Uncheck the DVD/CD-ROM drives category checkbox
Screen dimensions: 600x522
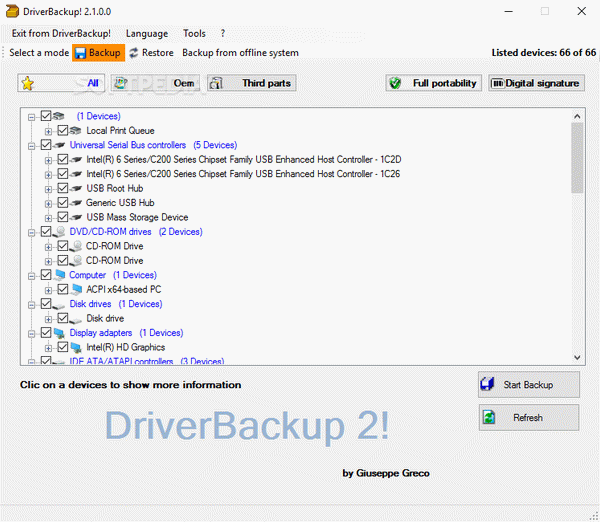click(x=46, y=232)
